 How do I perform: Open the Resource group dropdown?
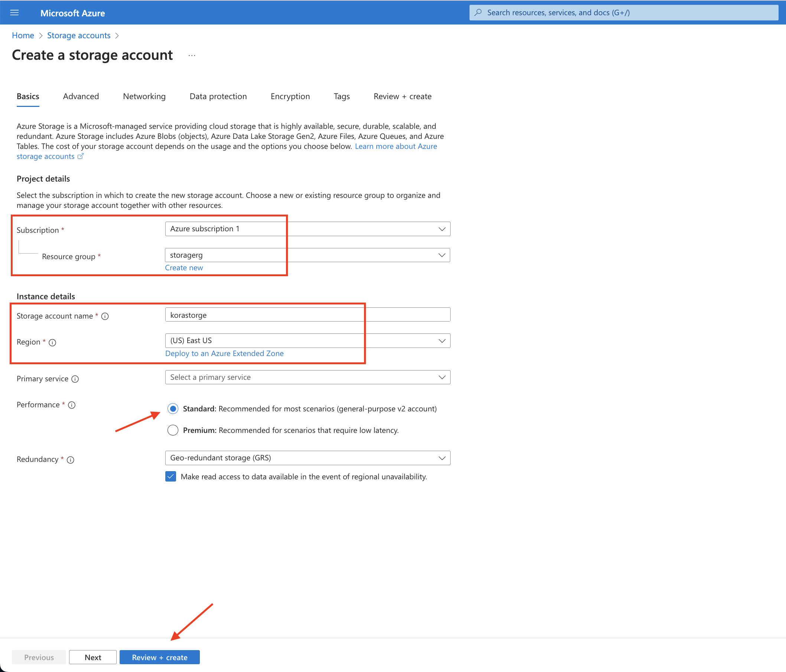coord(308,255)
